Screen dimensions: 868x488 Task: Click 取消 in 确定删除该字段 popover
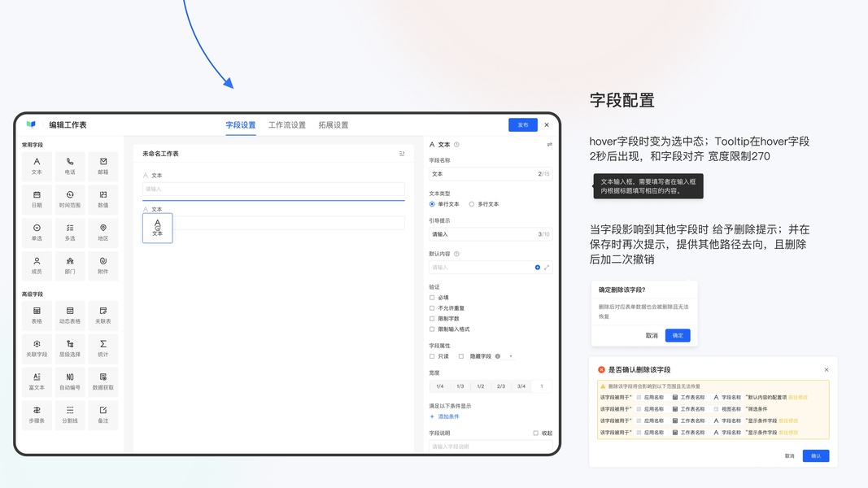(x=652, y=335)
